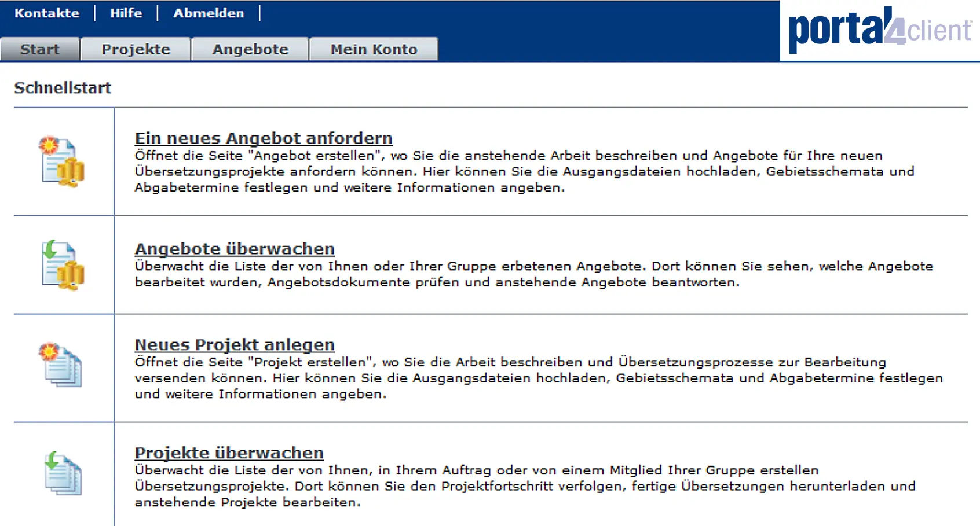Click the new quote request document icon
Viewport: 980px width, 526px height.
62,161
